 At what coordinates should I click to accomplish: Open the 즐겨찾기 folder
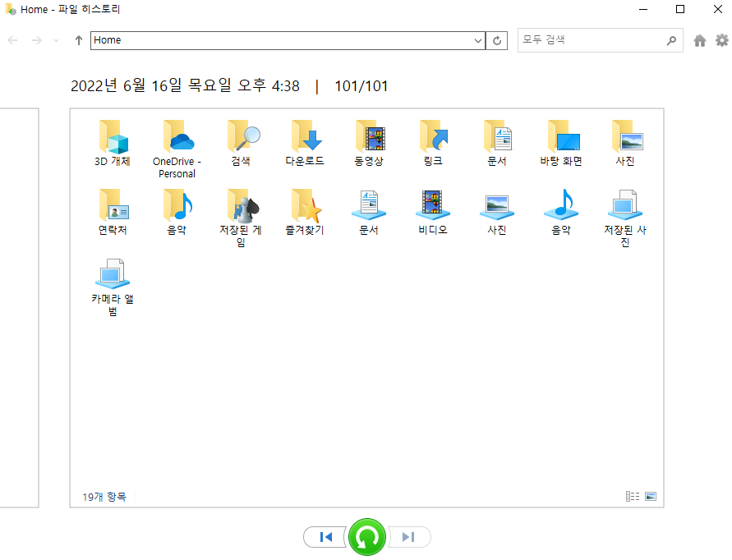click(305, 208)
